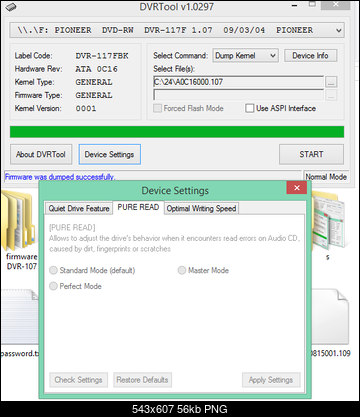Open the file icon labeled 815001.109
360x417 pixels.
tap(330, 318)
